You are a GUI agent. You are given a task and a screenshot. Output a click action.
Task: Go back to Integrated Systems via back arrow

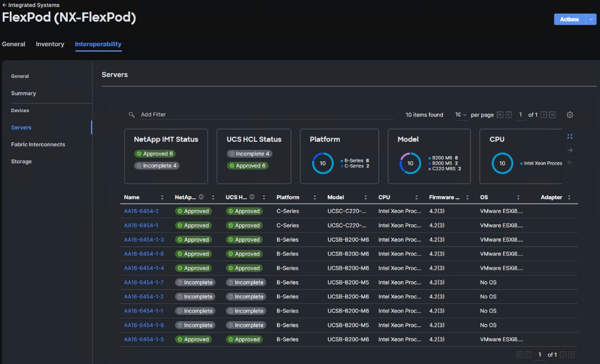click(x=4, y=5)
